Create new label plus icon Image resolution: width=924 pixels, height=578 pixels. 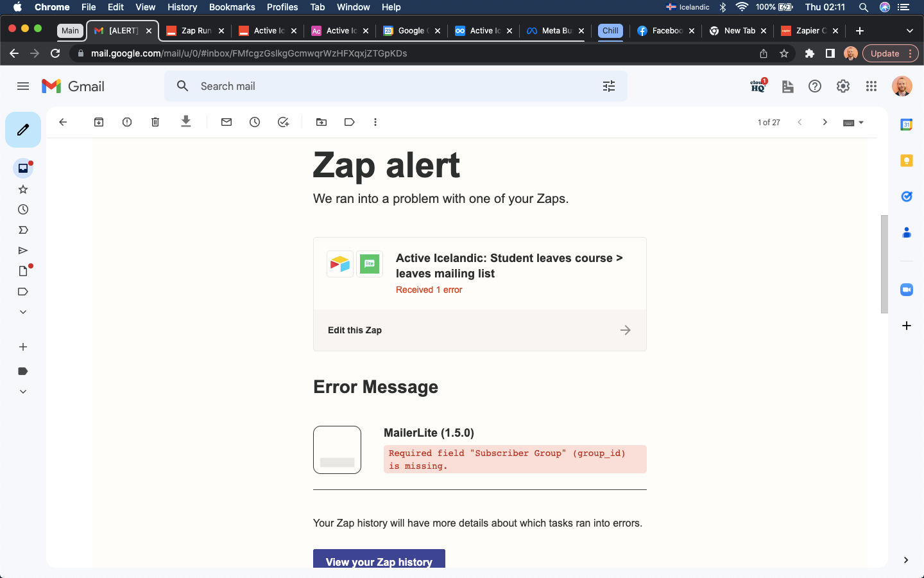pos(23,347)
